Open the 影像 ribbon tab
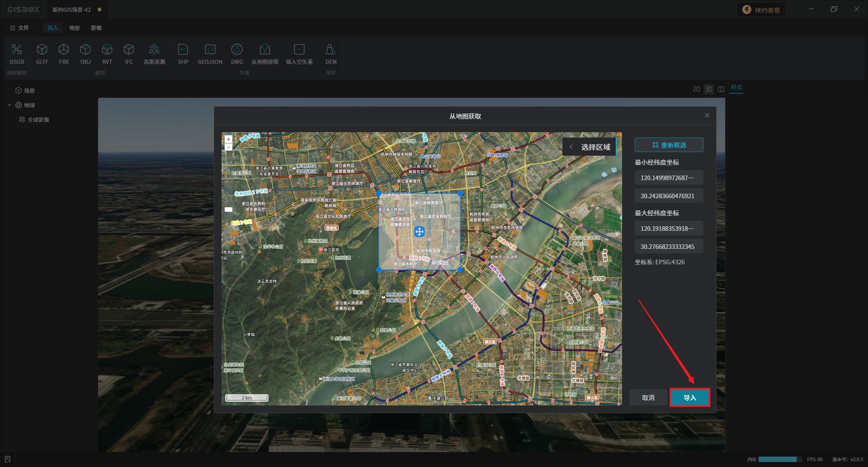868x467 pixels. [x=96, y=28]
